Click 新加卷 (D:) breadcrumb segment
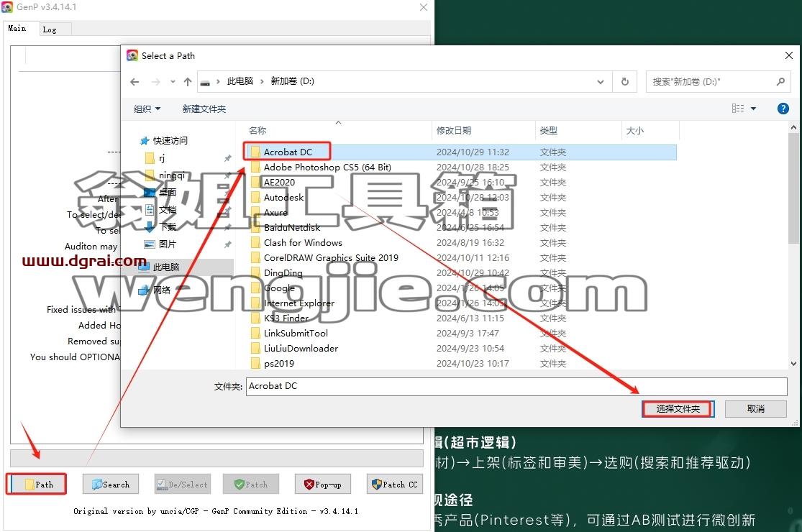This screenshot has width=802, height=532. pos(292,81)
